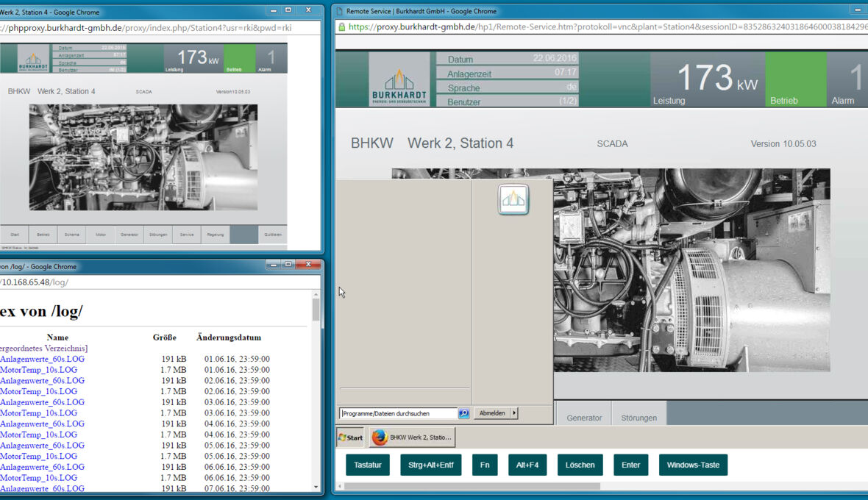The width and height of the screenshot is (868, 500).
Task: Click the Tastatur button
Action: (368, 465)
